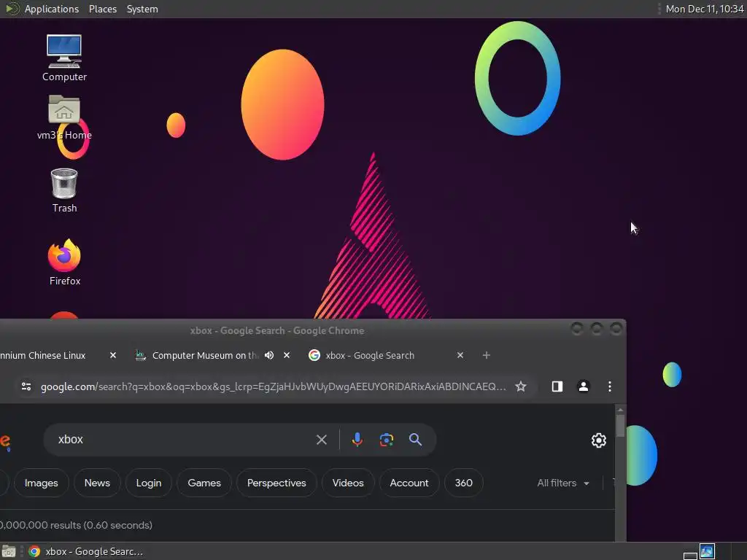Select Chrome window in the taskbar
Viewport: 747px width, 560px height.
point(86,551)
